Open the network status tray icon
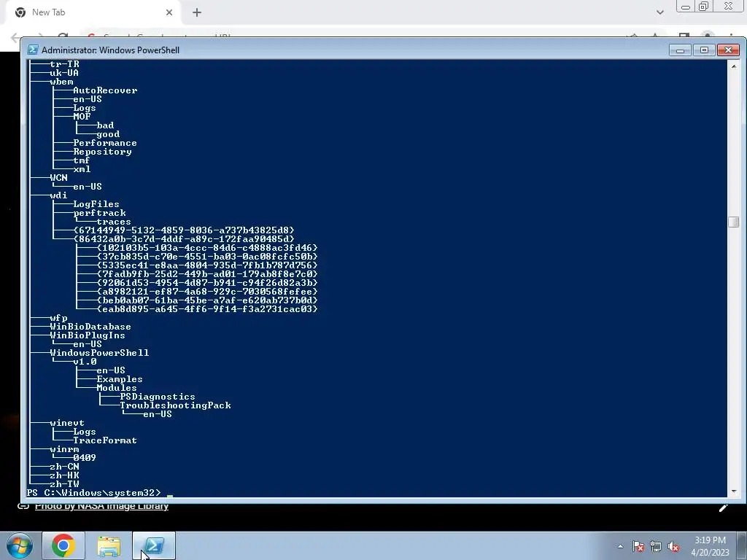Screen dimensions: 747x560 (x=656, y=547)
